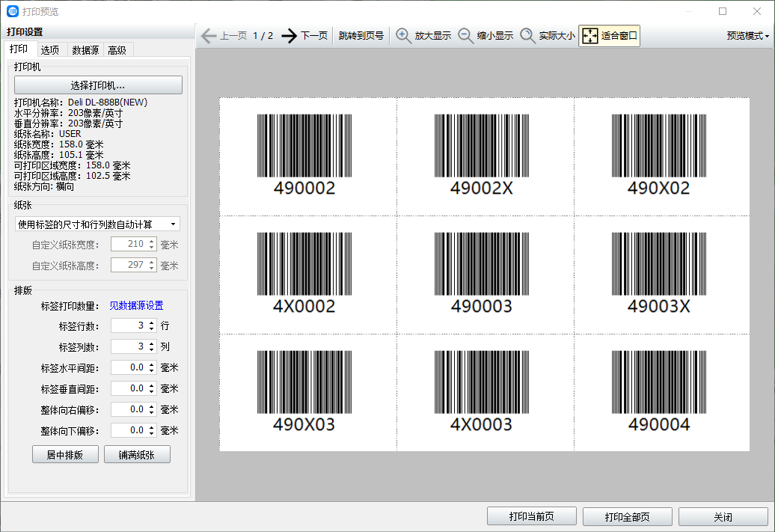Click the 选择打印机 button
The height and width of the screenshot is (532, 775).
(x=98, y=85)
